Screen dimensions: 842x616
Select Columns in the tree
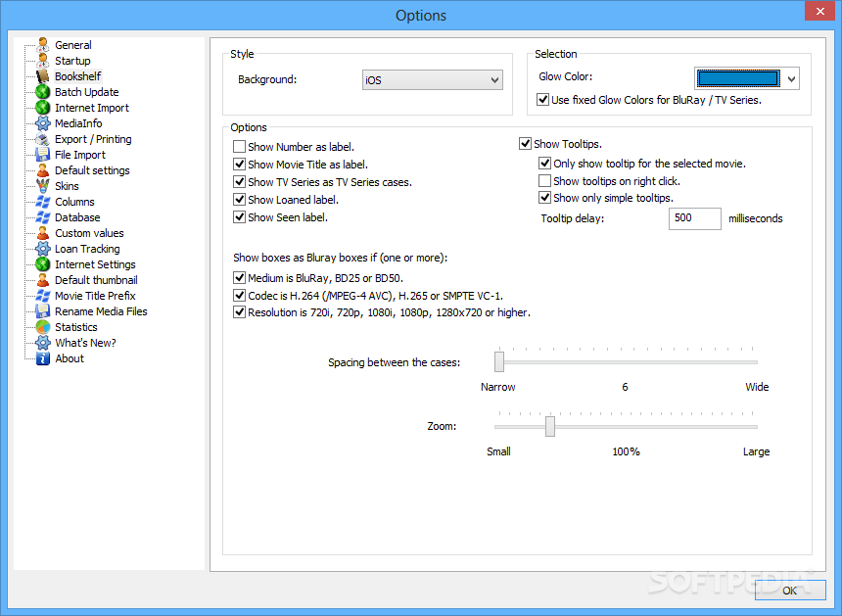click(74, 202)
